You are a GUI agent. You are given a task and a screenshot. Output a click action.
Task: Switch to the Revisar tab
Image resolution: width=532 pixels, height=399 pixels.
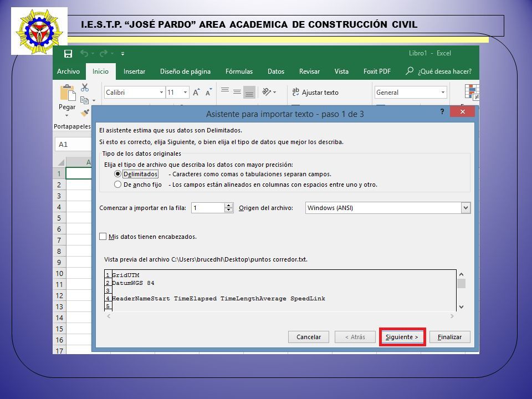(x=309, y=71)
